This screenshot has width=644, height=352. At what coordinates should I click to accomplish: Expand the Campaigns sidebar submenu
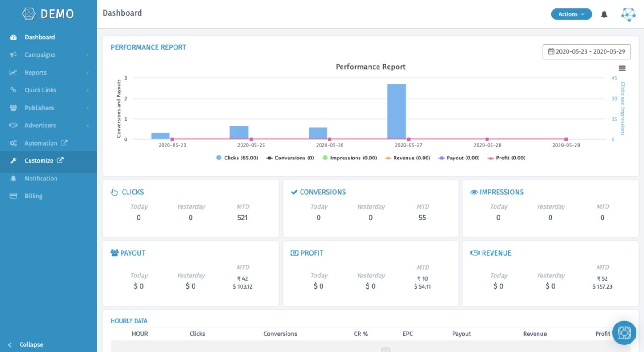(x=40, y=55)
